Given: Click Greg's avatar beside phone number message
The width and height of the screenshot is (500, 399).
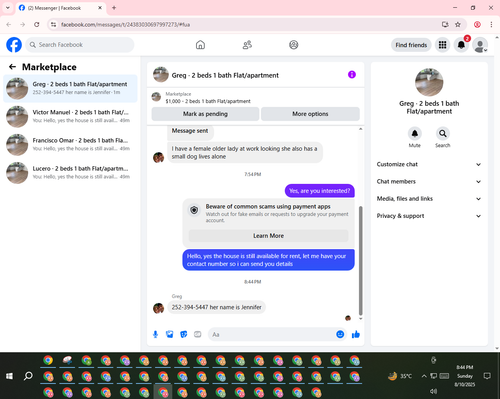Looking at the screenshot, I should 158,308.
